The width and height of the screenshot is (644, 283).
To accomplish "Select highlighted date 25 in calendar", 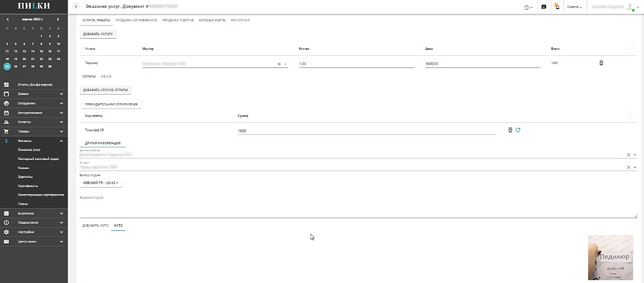I will [x=7, y=66].
